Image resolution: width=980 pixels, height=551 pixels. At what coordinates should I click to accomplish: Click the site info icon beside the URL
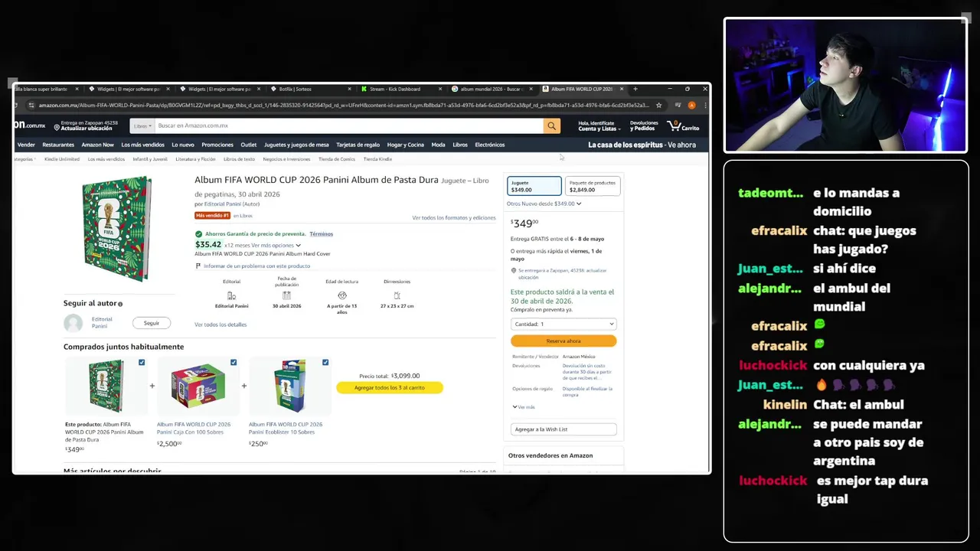click(x=31, y=105)
